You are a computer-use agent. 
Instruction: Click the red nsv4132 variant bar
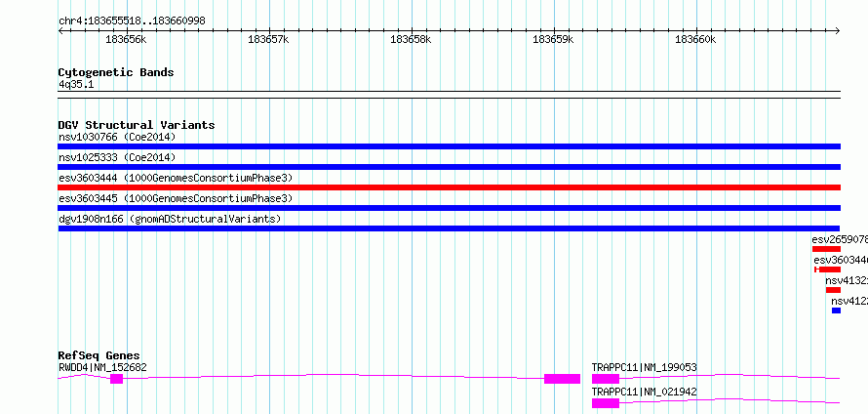tap(833, 290)
